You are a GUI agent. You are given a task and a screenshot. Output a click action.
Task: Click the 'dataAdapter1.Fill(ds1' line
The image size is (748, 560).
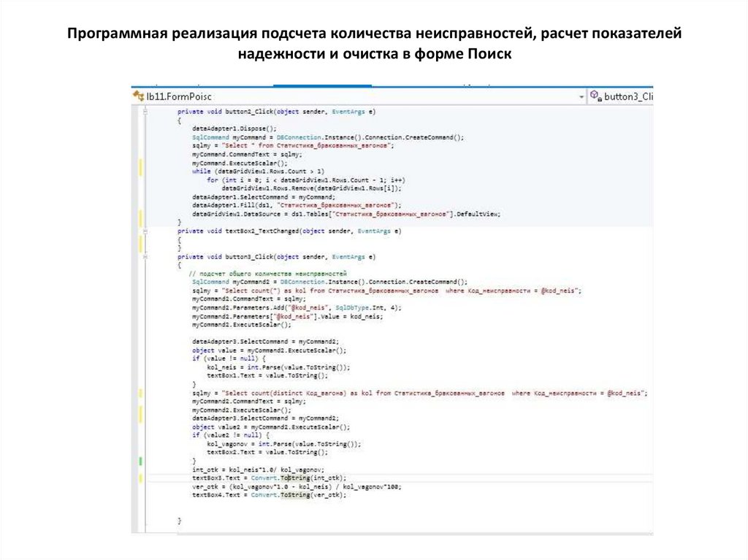[x=297, y=205]
